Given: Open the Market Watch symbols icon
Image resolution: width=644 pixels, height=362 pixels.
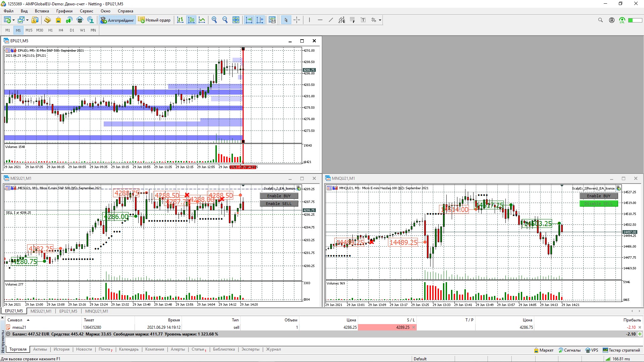Looking at the screenshot, I should (35, 20).
